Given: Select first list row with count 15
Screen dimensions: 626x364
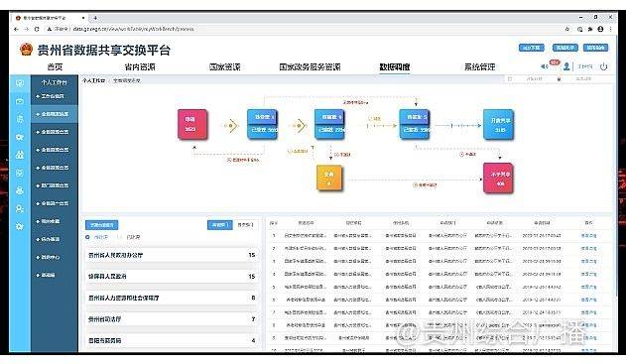Looking at the screenshot, I should [172, 255].
